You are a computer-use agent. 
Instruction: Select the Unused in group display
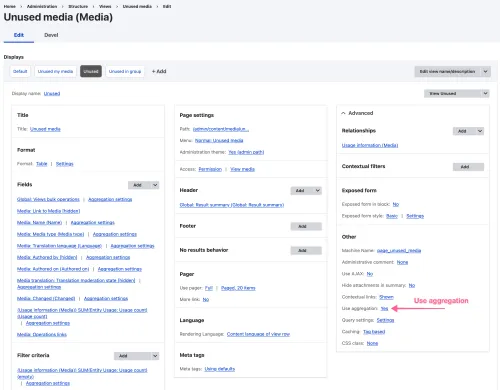point(125,71)
